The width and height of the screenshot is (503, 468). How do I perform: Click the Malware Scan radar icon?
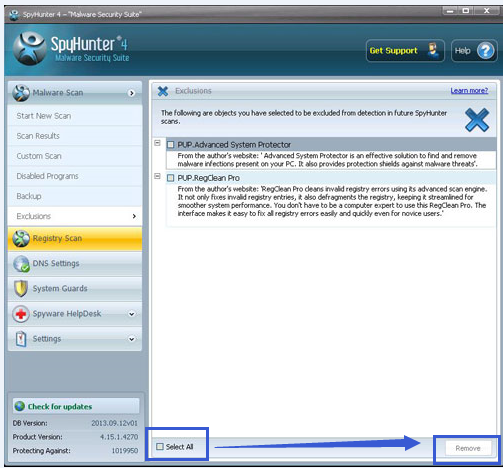coord(21,93)
